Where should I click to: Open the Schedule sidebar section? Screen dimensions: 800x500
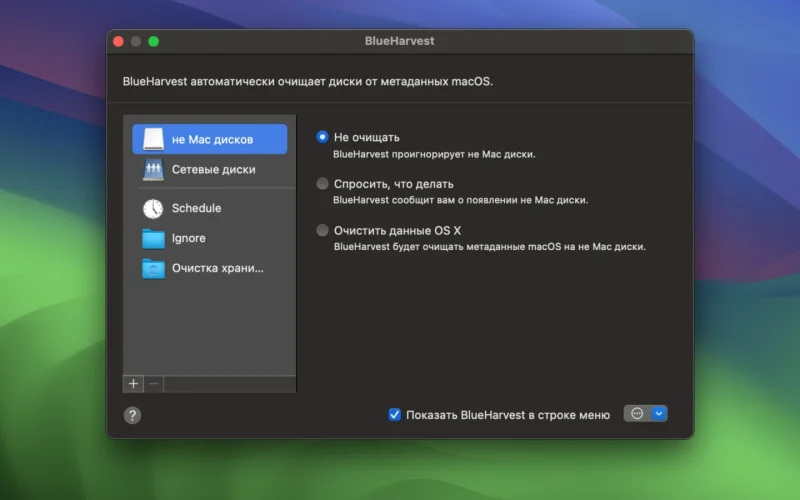click(x=210, y=208)
